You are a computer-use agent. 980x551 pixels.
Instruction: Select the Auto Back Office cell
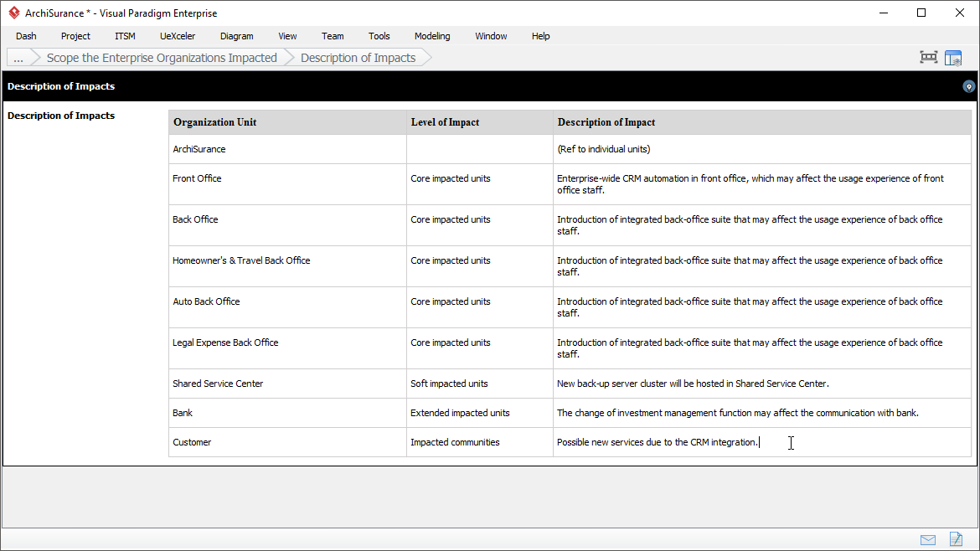pyautogui.click(x=287, y=307)
